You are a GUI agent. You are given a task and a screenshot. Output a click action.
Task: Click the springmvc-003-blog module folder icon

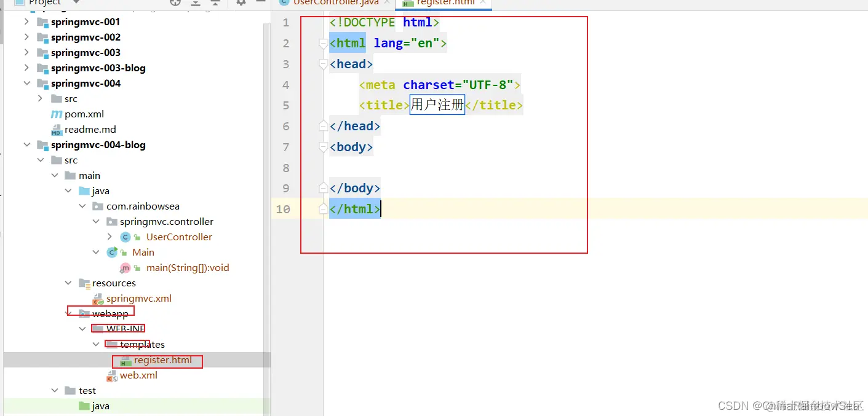click(x=42, y=68)
